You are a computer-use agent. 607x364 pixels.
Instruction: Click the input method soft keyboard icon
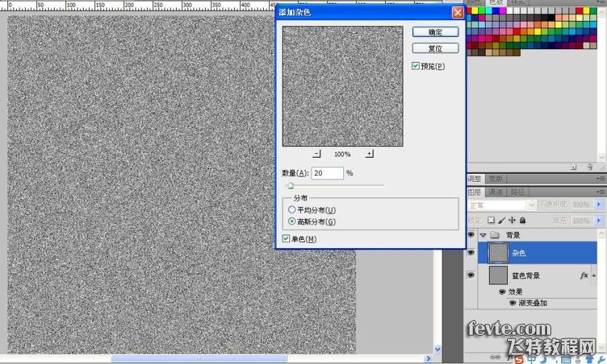566,360
